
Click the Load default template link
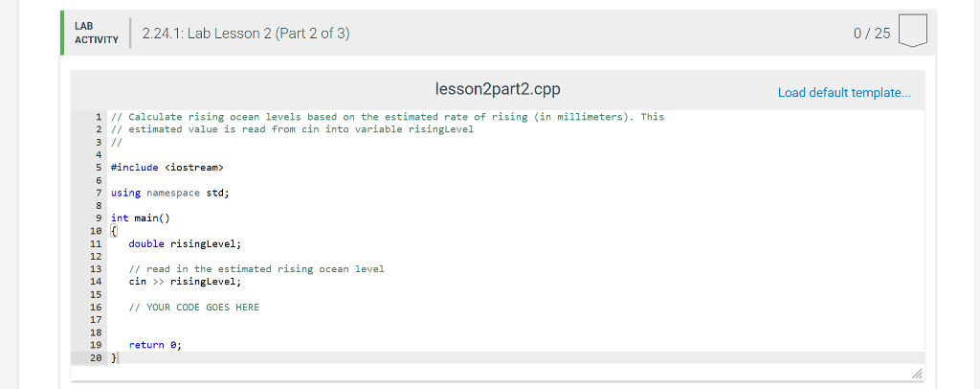[844, 93]
